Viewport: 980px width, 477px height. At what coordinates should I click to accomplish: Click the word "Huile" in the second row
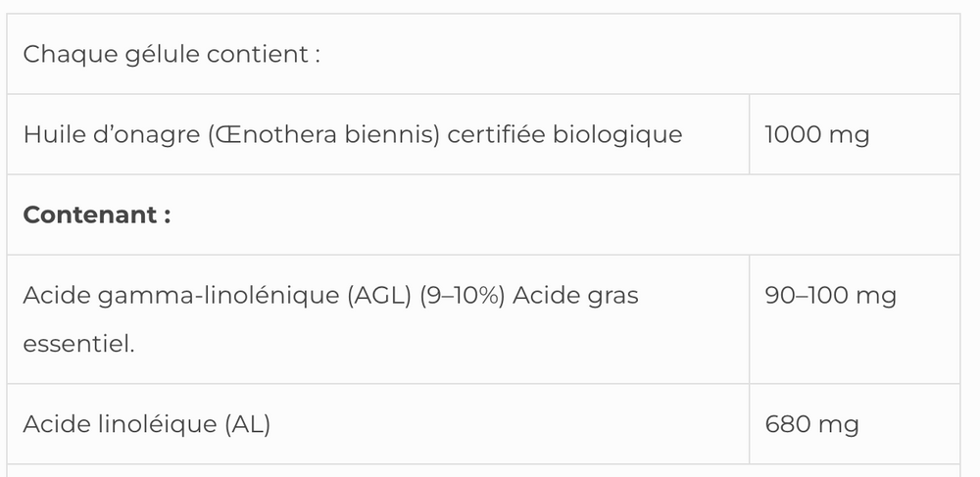pos(48,134)
